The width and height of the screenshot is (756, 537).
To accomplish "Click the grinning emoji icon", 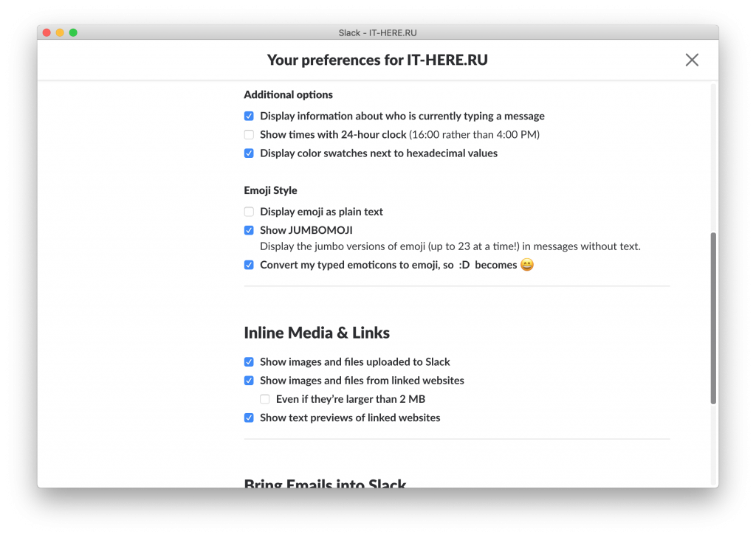I will [527, 264].
